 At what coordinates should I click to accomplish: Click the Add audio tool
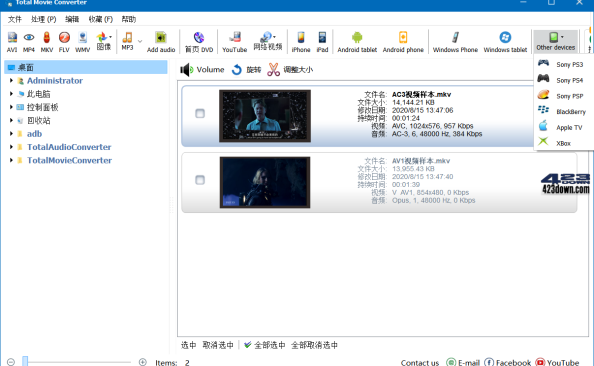161,42
